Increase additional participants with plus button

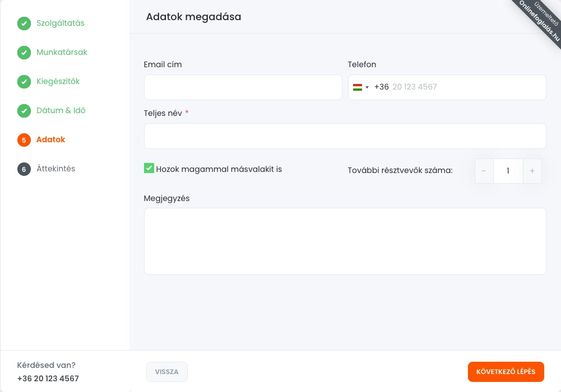(x=532, y=171)
